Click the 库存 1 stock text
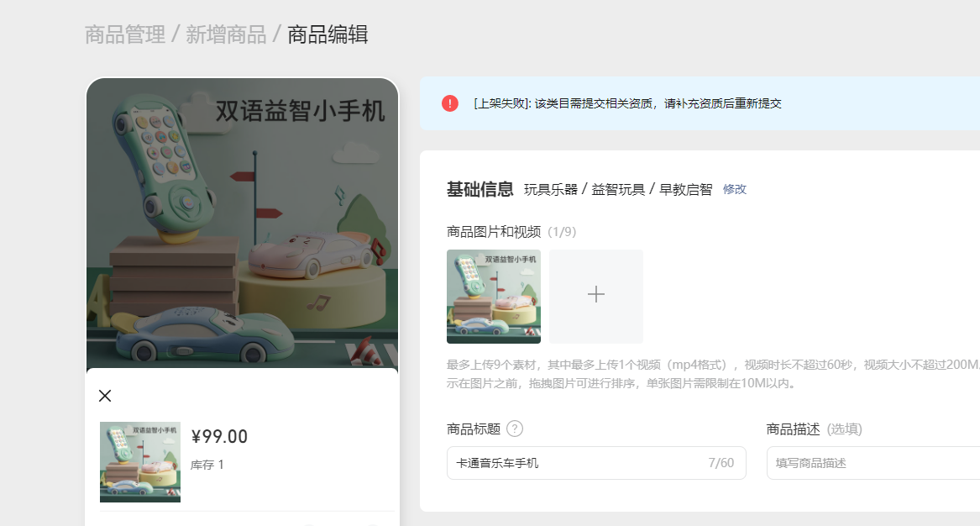This screenshot has width=980, height=526. pos(207,465)
